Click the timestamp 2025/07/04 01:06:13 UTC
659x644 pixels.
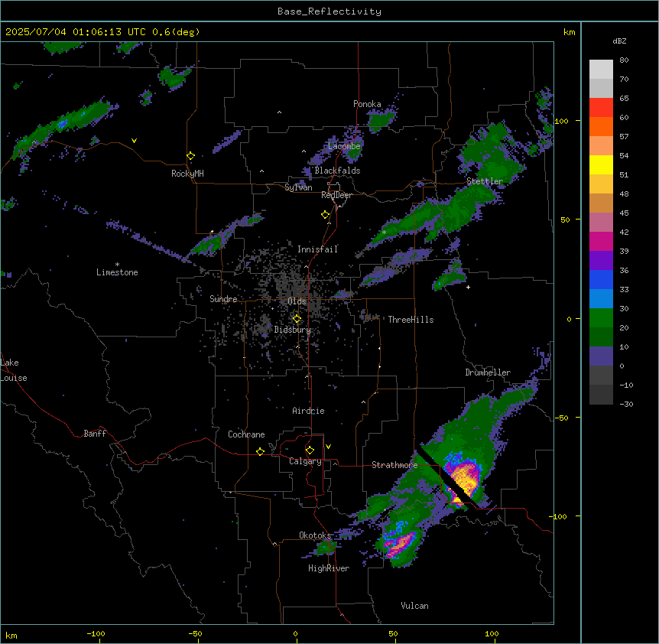point(76,32)
